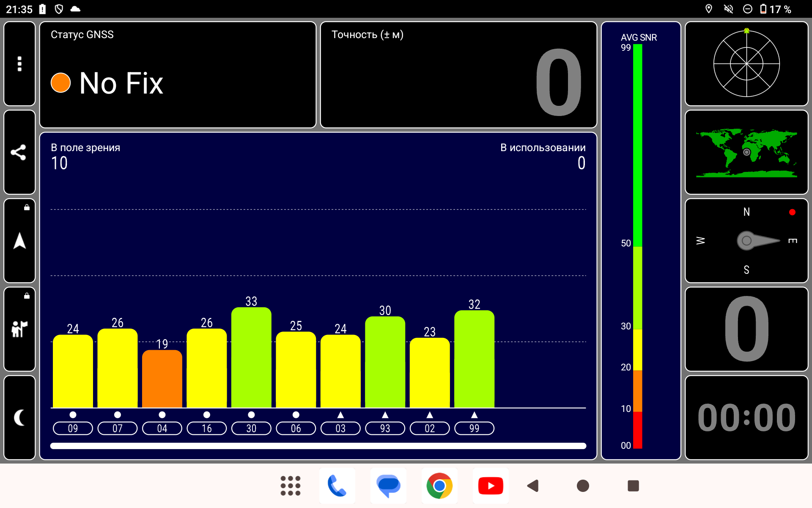
Task: Tap the white horizontal scrollbar under satellites
Action: (318, 446)
